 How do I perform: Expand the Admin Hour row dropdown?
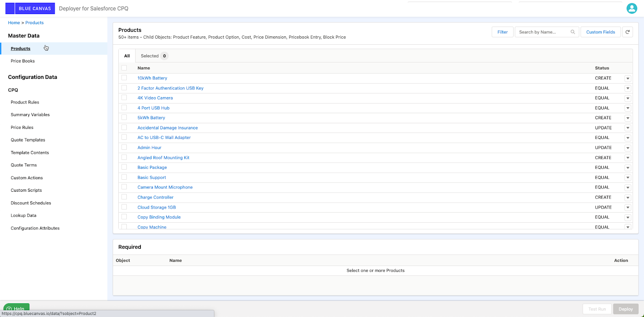627,148
